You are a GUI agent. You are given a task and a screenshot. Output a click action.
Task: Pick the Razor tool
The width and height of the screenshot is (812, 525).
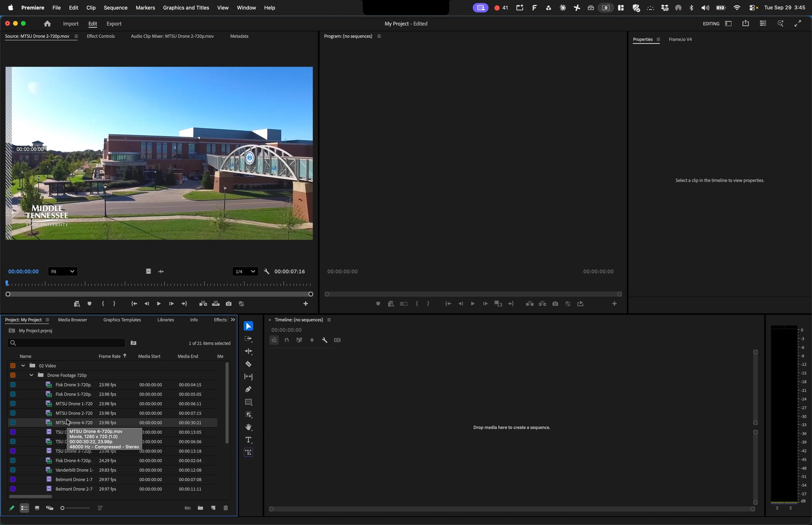(248, 364)
